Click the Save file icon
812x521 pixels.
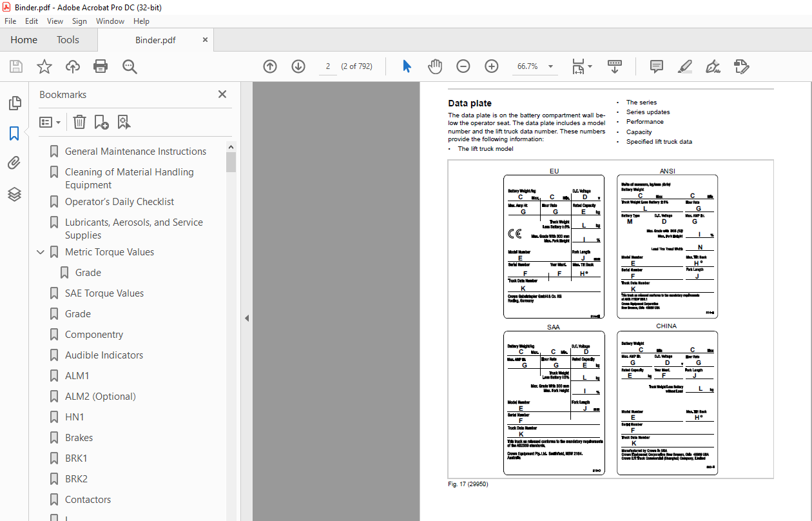click(16, 66)
